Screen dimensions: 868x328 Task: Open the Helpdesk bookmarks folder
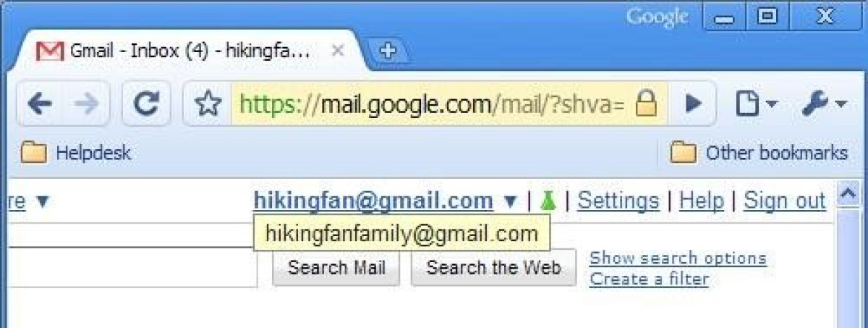[75, 153]
